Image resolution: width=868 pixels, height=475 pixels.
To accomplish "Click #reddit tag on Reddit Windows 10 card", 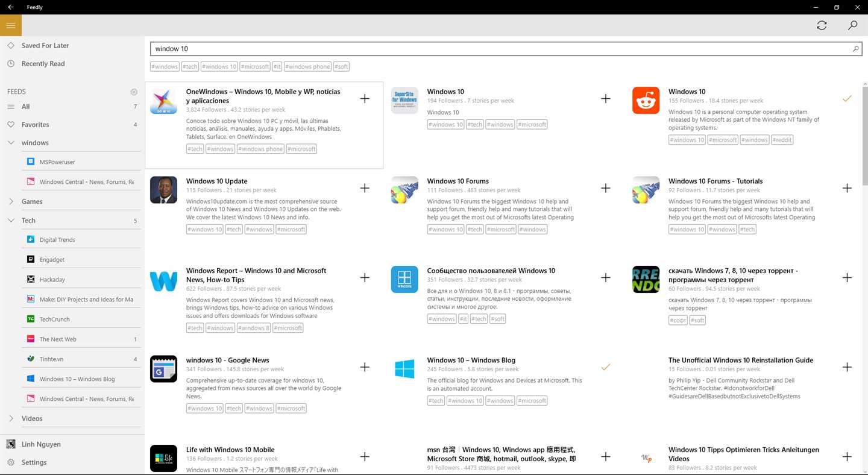I will pyautogui.click(x=782, y=140).
